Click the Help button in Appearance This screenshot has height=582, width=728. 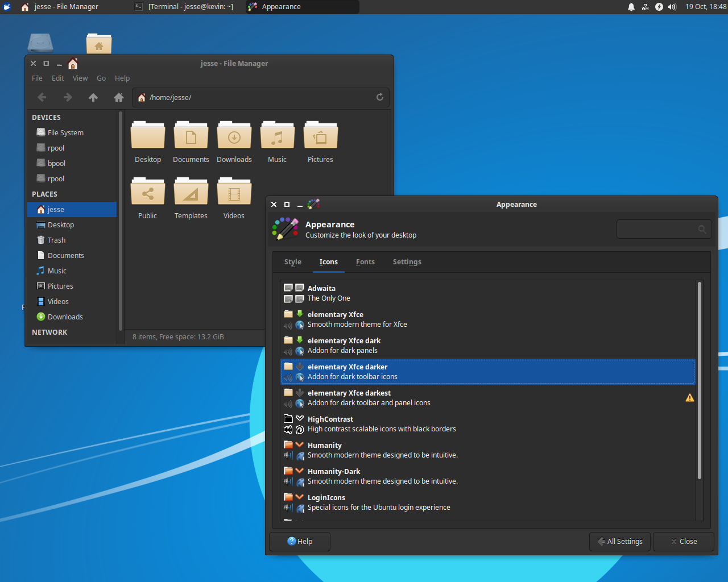pos(300,542)
